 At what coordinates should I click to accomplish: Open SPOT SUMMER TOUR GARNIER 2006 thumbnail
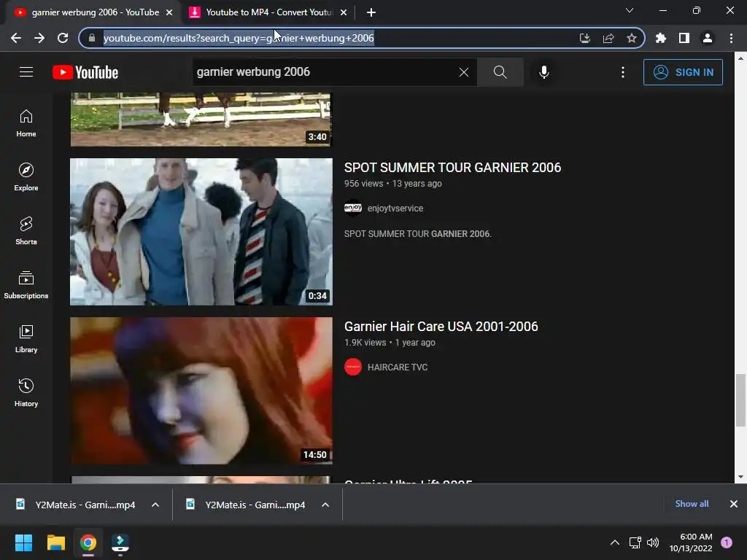(x=201, y=231)
